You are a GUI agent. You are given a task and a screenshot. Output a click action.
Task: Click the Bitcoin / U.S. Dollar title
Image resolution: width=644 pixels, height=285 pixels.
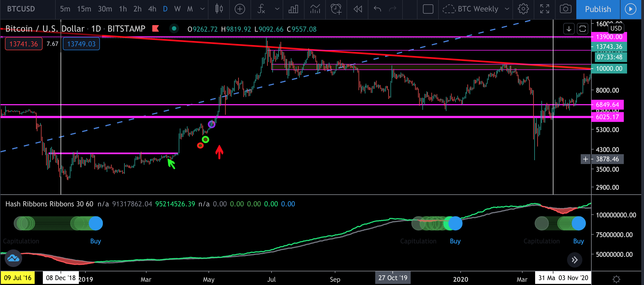point(45,29)
